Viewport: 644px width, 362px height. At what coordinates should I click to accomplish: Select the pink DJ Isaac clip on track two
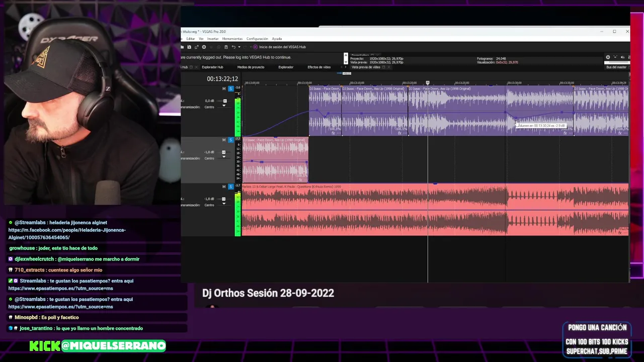275,160
